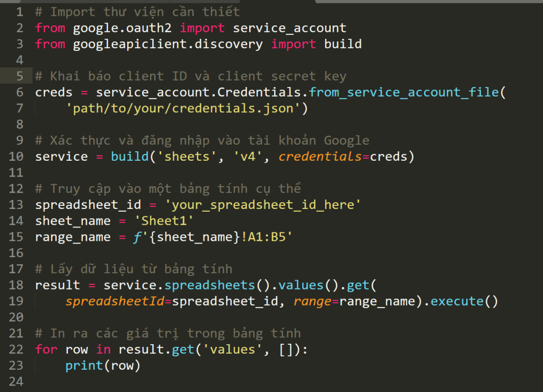
Task: Click the execute method on line 19
Action: tap(457, 302)
